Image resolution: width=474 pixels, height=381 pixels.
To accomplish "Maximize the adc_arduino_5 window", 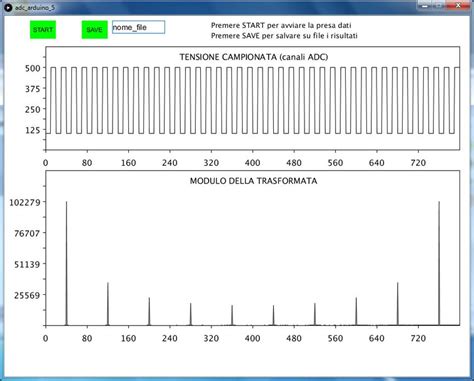I will coord(440,6).
